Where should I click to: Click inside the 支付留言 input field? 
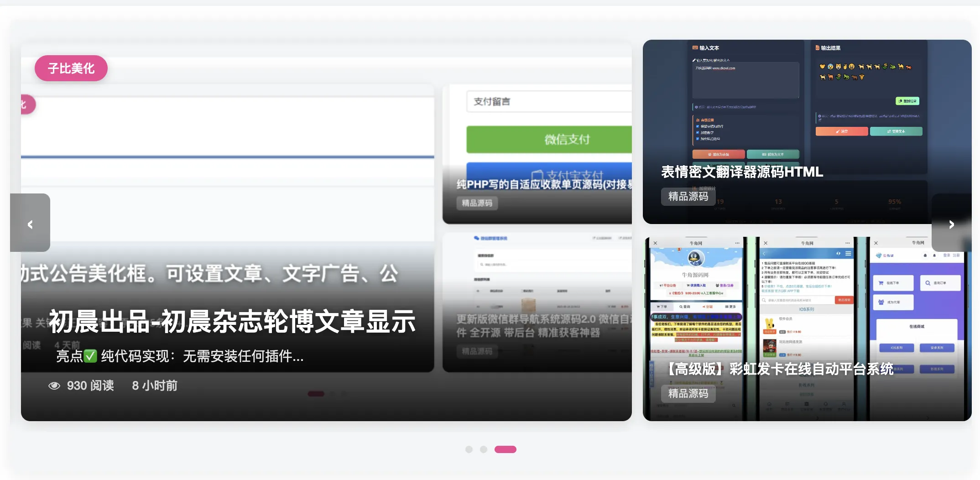click(547, 101)
